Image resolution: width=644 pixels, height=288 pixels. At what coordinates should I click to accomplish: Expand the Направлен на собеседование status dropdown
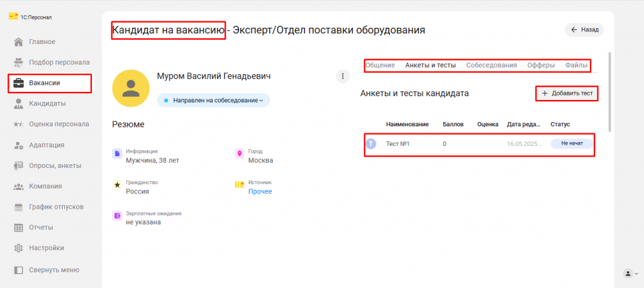(213, 100)
